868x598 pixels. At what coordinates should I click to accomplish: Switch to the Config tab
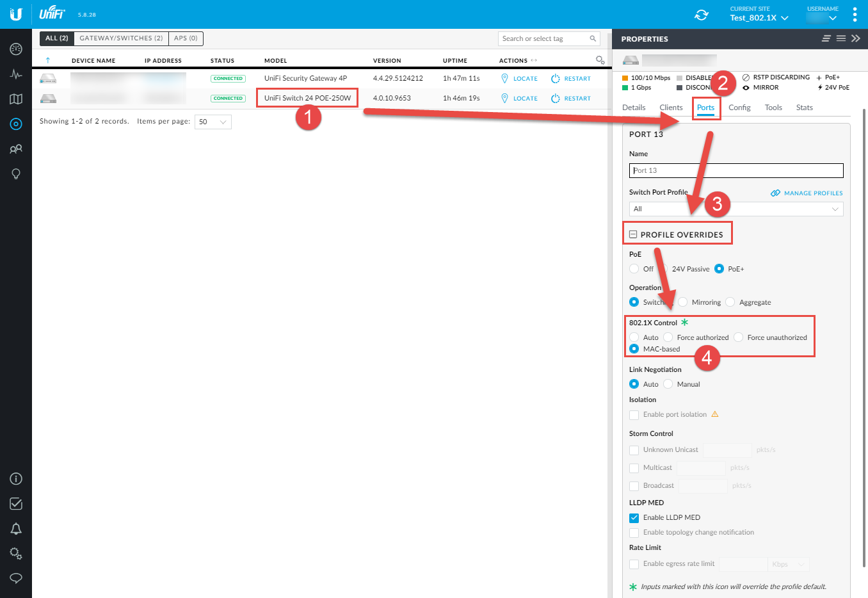click(739, 108)
